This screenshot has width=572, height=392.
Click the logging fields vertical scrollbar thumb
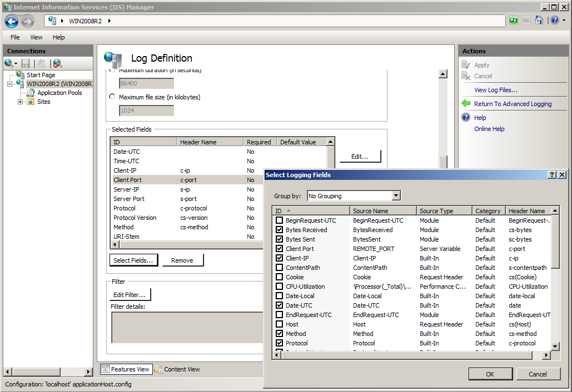pyautogui.click(x=555, y=242)
